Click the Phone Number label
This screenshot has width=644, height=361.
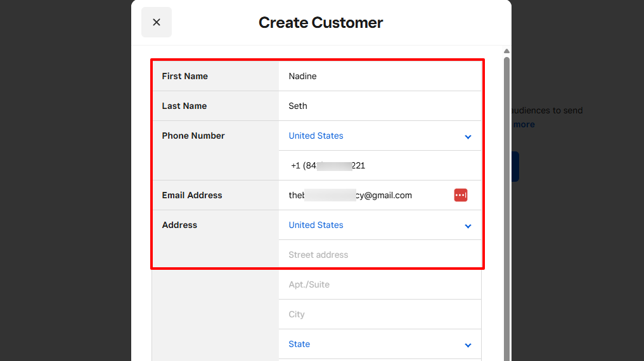[x=193, y=136]
